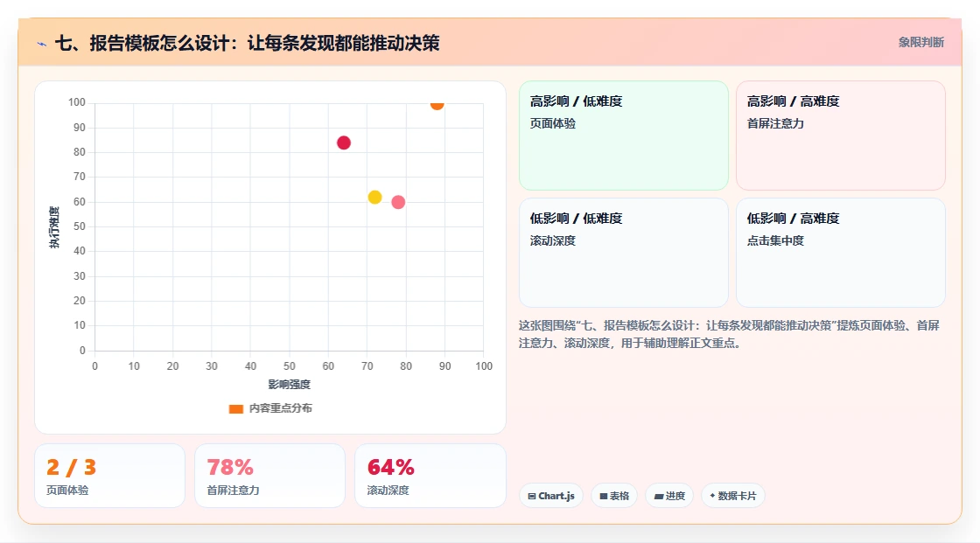The height and width of the screenshot is (543, 980).
Task: Click the 滚动深度 text in the quadrant card
Action: point(552,240)
